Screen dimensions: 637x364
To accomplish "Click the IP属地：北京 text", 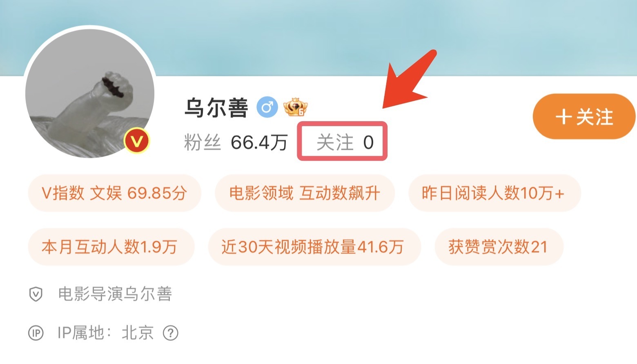I will point(105,333).
